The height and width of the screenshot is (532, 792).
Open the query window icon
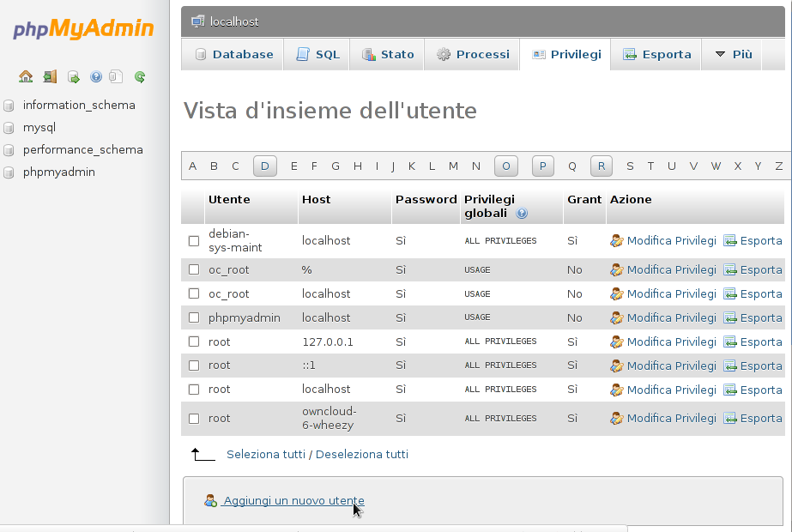click(74, 76)
